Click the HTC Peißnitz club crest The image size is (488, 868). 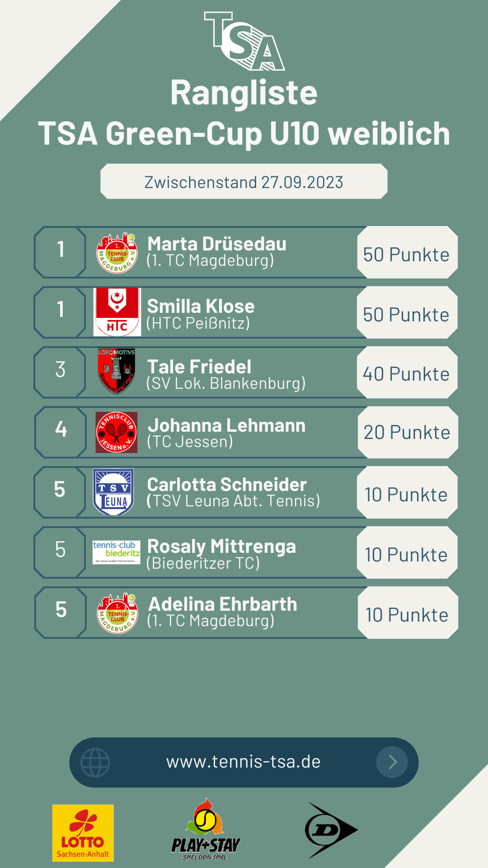117,312
